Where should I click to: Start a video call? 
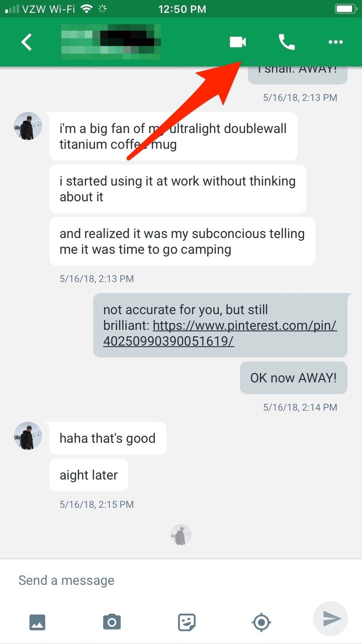pyautogui.click(x=237, y=42)
